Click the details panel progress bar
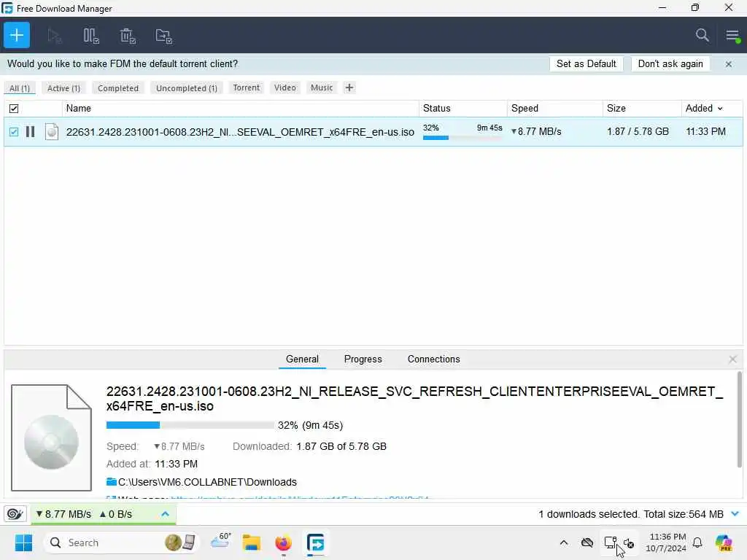 pyautogui.click(x=190, y=425)
